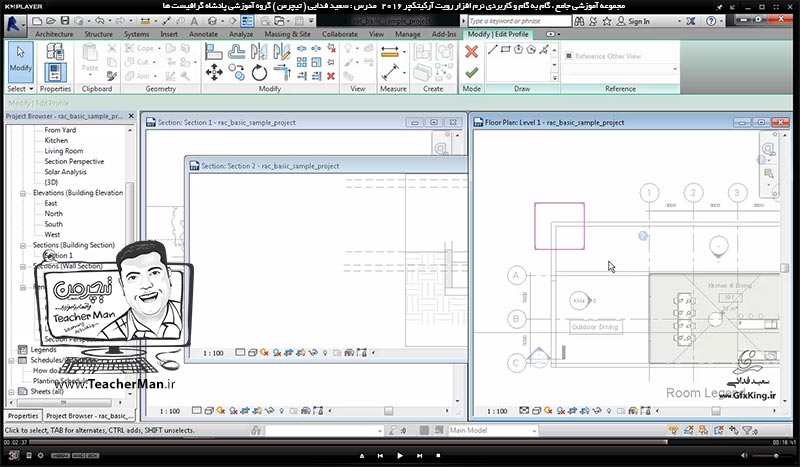Screen dimensions: 800x467
Task: Collapse the Elevations (Building Elevation) node
Action: 23,193
